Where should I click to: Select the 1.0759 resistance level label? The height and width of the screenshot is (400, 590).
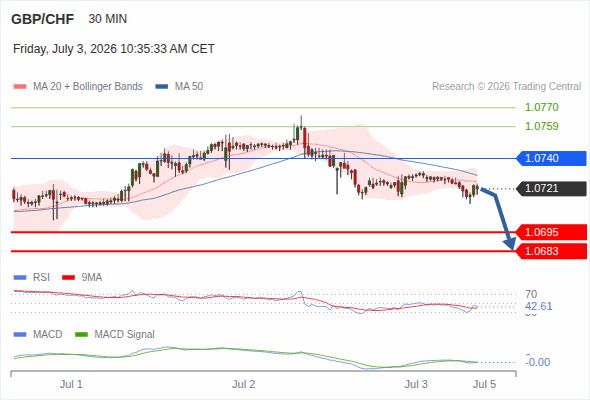pos(541,126)
